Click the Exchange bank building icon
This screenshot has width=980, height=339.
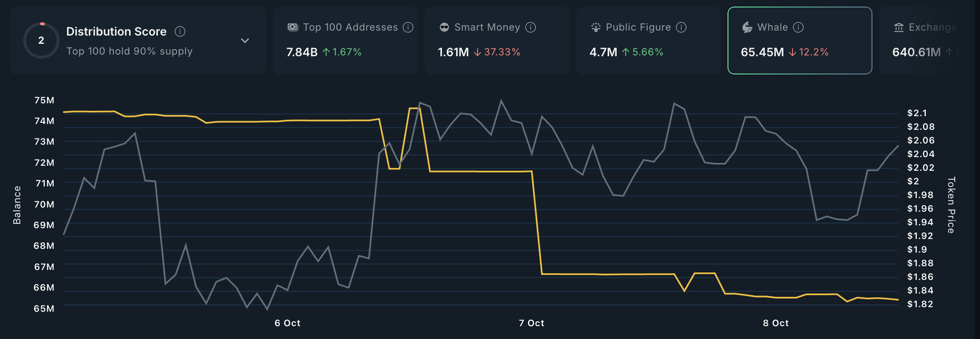pyautogui.click(x=898, y=27)
